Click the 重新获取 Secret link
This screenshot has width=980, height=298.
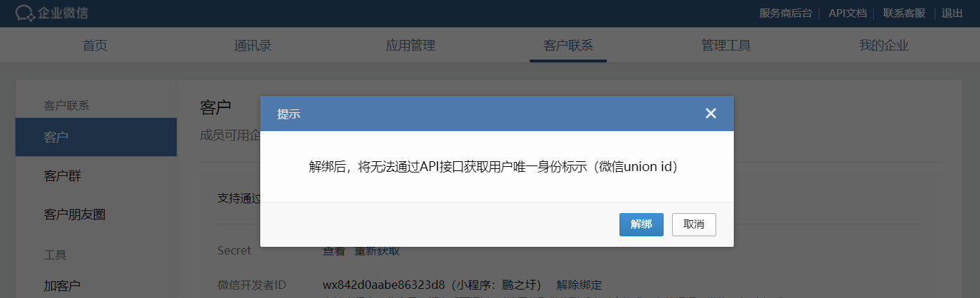pos(377,251)
